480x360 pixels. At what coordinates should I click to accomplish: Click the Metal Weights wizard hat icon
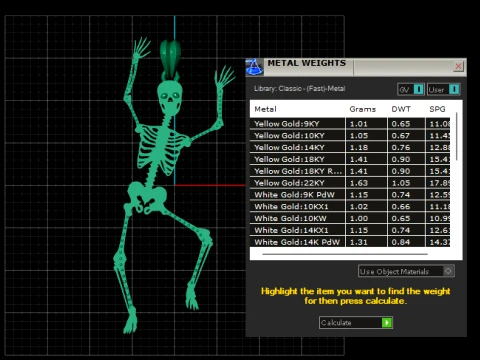(254, 67)
